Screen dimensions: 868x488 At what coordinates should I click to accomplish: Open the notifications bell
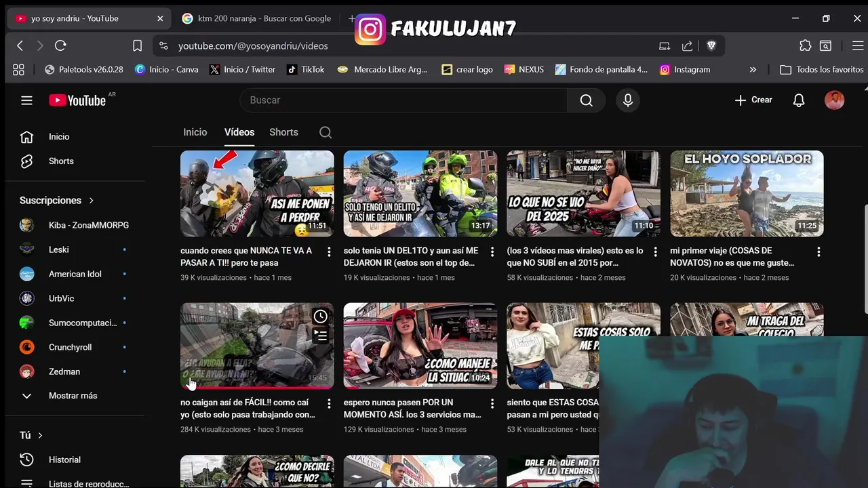coord(799,100)
